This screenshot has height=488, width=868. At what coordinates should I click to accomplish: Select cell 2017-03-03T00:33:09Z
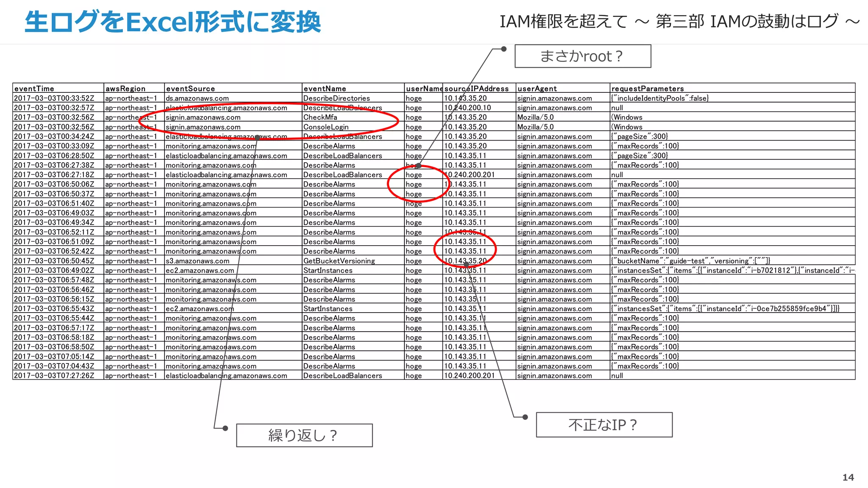coord(58,146)
